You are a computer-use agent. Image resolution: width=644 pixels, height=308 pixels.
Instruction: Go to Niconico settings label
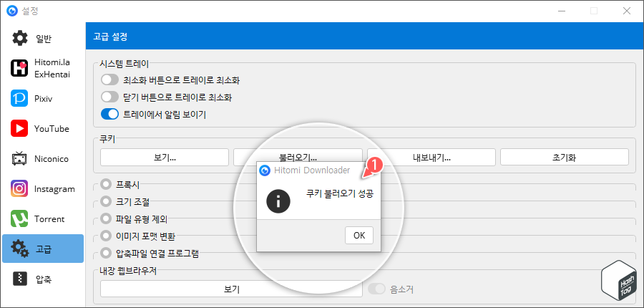52,159
